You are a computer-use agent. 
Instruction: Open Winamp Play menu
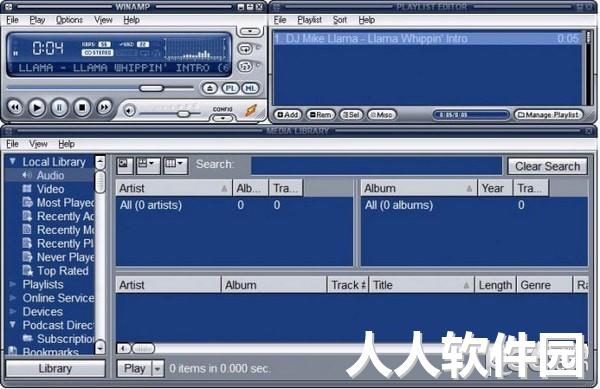(x=37, y=20)
